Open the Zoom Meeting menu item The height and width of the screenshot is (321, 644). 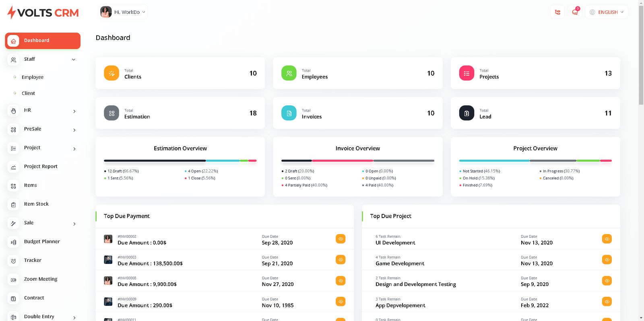[x=41, y=279]
